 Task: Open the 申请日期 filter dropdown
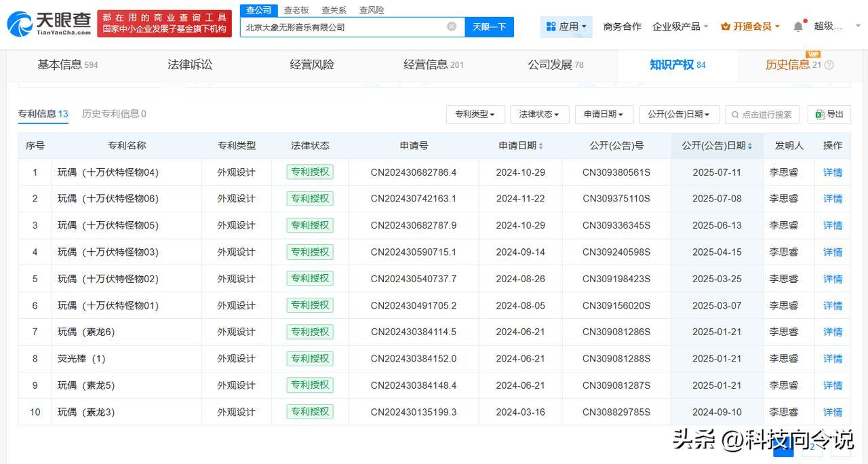coord(604,115)
